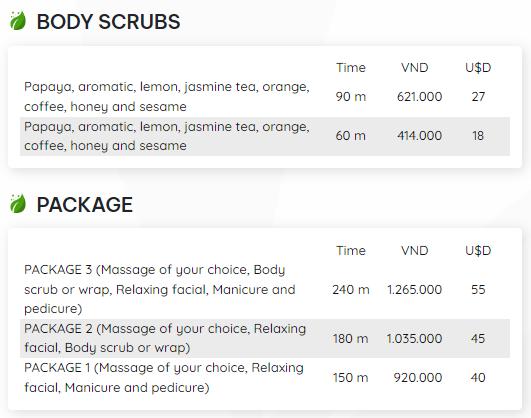This screenshot has width=531, height=418.
Task: Select the 1.265.000 VND package price
Action: (415, 290)
